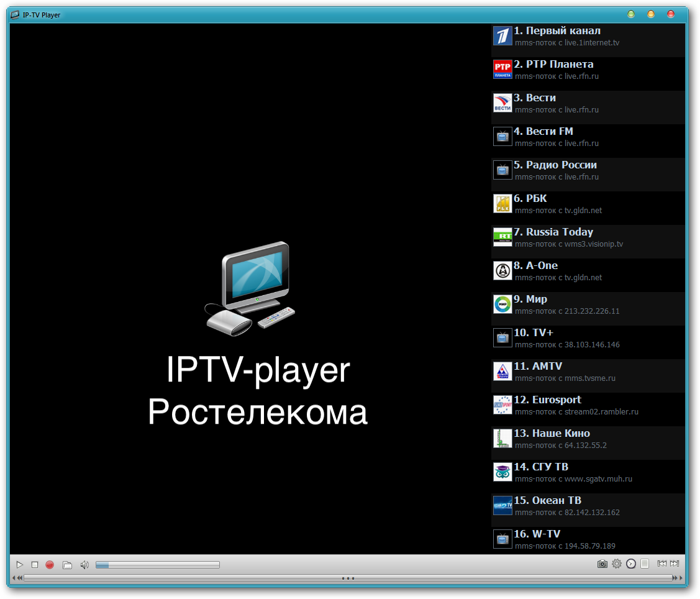The width and height of the screenshot is (700, 599).
Task: Click the seek bar below the playback controls
Action: point(348,578)
